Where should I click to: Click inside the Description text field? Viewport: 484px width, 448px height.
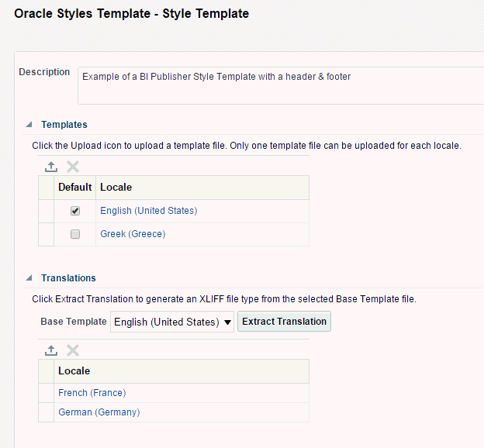(x=279, y=84)
